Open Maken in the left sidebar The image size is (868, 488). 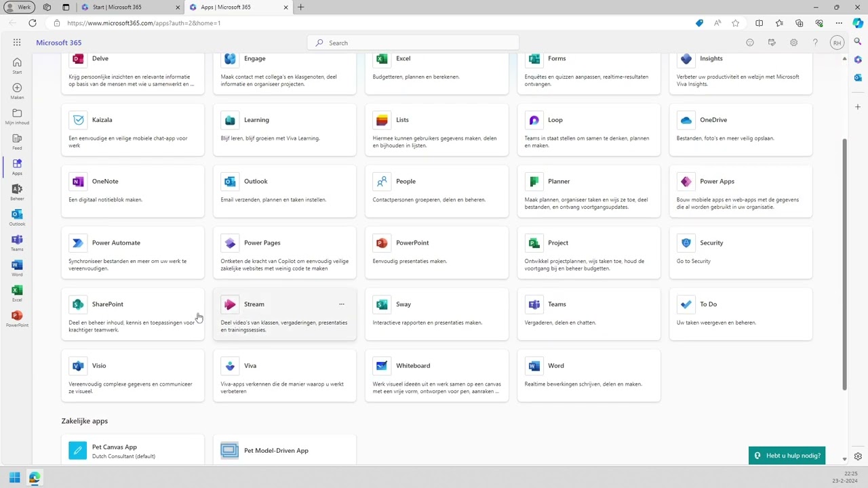17,91
